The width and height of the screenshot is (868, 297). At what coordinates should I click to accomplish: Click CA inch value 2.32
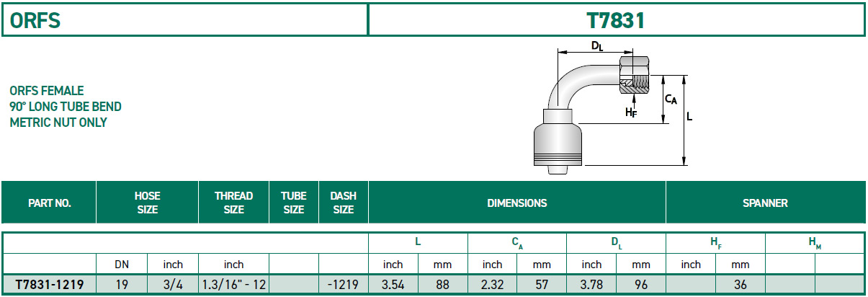492,285
